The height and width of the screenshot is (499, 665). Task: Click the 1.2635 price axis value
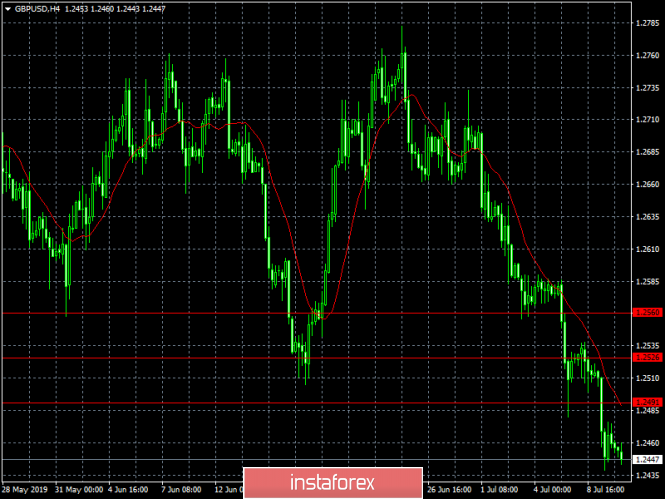point(648,217)
